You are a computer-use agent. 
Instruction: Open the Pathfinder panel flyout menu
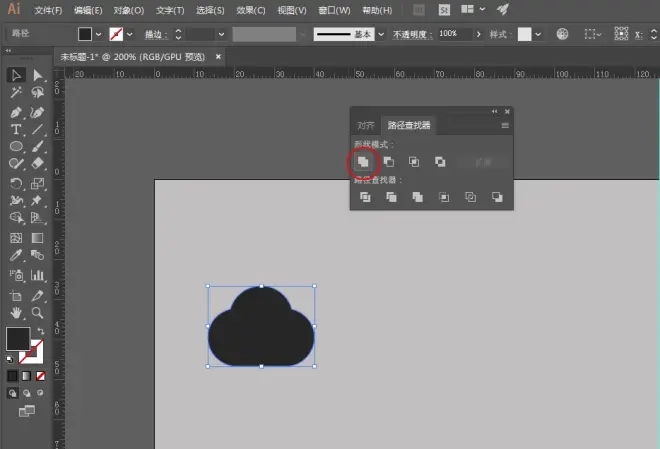(505, 125)
